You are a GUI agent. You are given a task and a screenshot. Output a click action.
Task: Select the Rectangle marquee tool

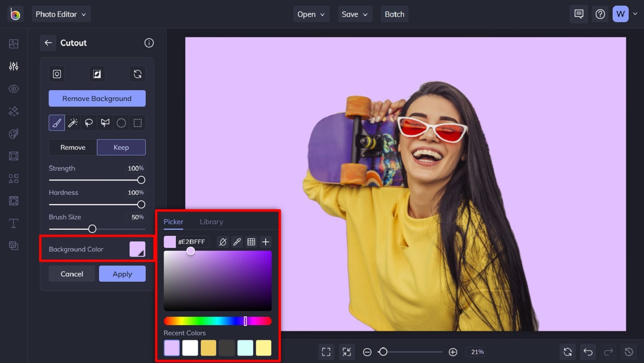point(138,123)
